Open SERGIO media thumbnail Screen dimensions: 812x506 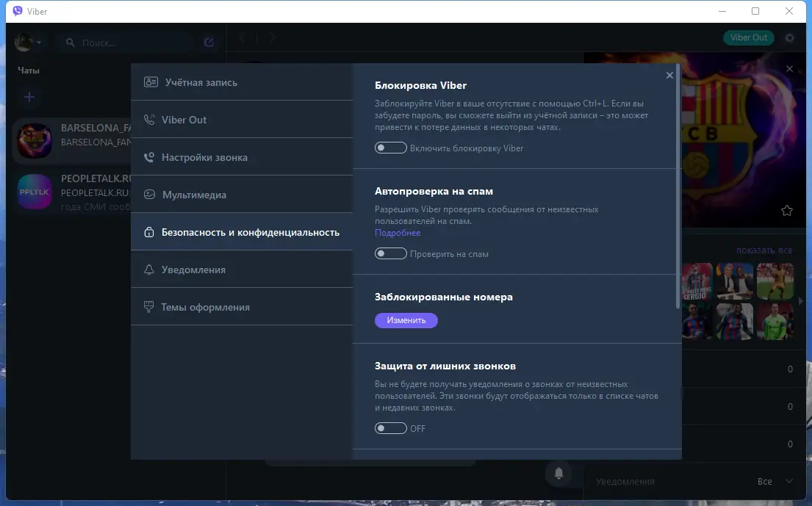697,281
